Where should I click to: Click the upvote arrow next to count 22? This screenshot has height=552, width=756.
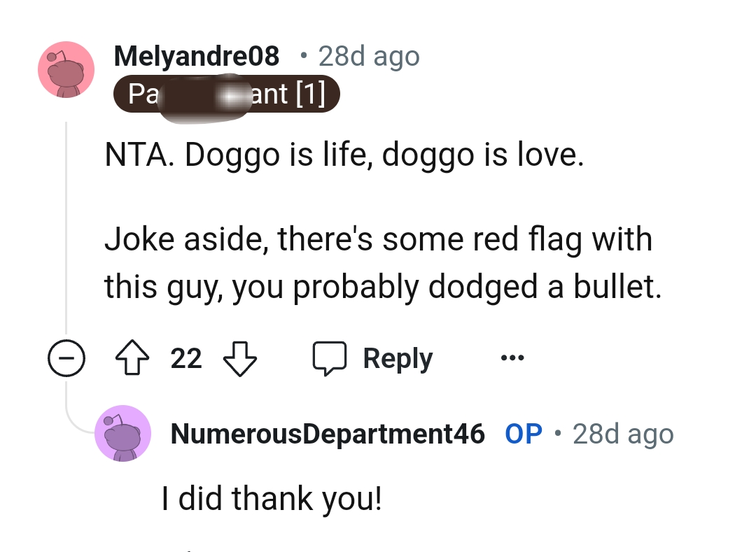coord(132,358)
